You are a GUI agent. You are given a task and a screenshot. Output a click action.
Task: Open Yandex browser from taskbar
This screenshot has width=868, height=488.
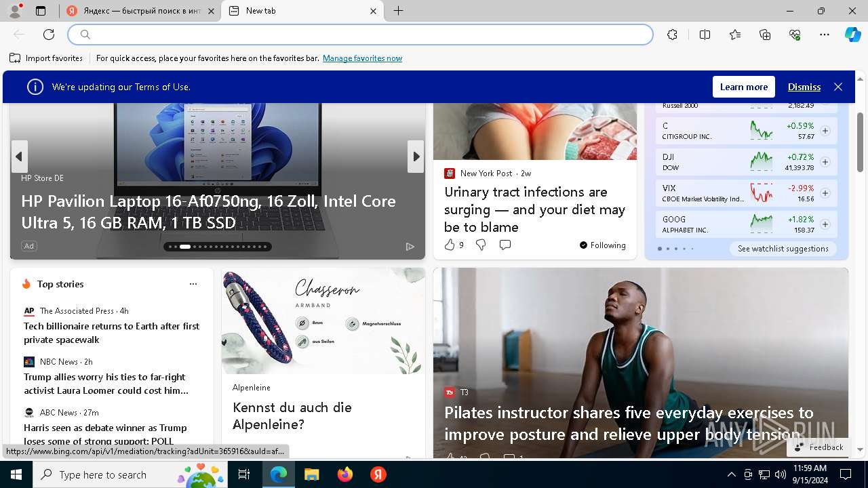point(378,474)
